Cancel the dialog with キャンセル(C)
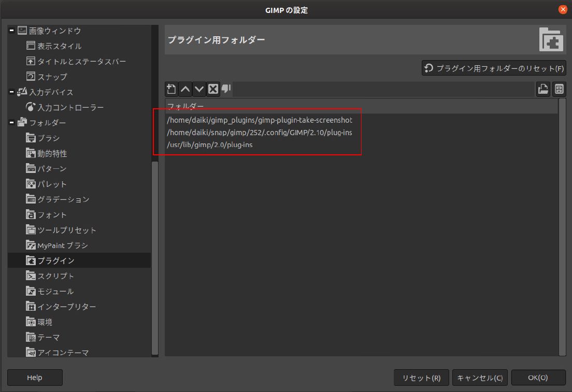Viewport: 572px width, 392px height. [x=480, y=378]
